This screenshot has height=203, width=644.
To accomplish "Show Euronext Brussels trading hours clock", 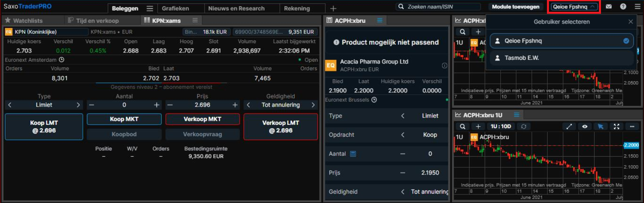I will (374, 100).
